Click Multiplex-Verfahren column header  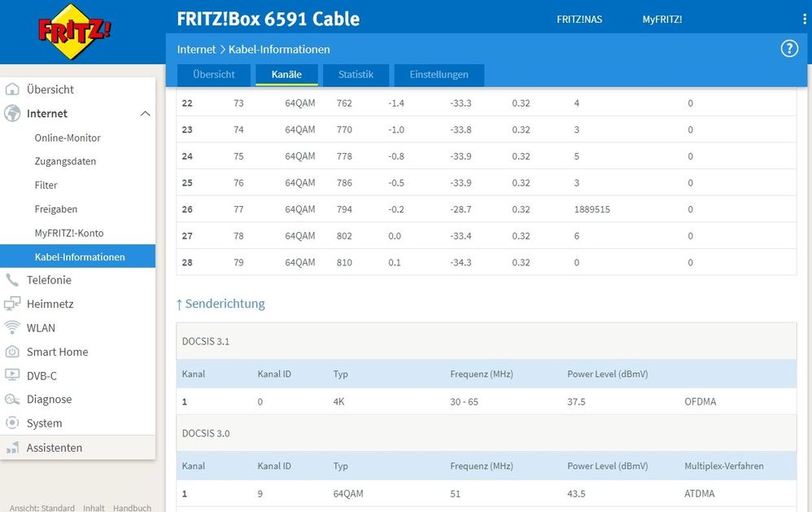click(724, 466)
